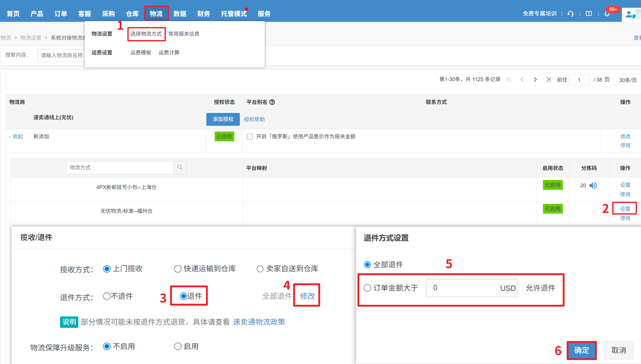Viewport: 641px width, 364px height.
Task: Click the logistics method search magnifier
Action: 180,167
